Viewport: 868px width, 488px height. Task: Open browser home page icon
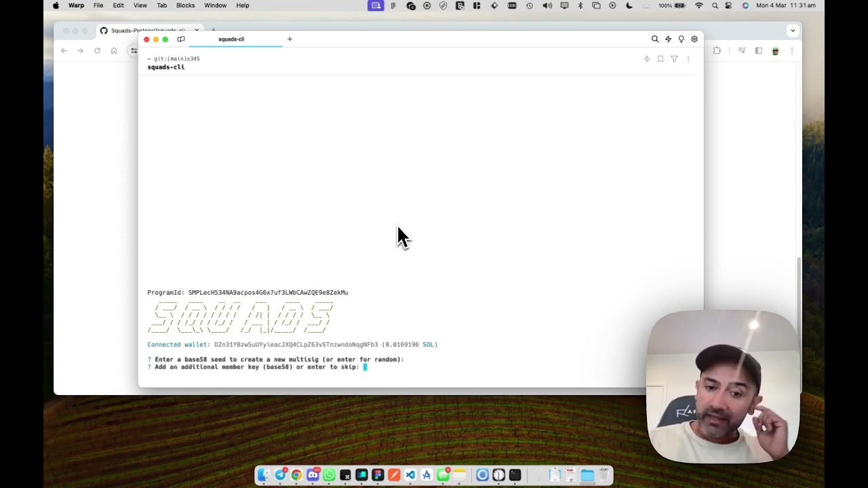point(114,51)
